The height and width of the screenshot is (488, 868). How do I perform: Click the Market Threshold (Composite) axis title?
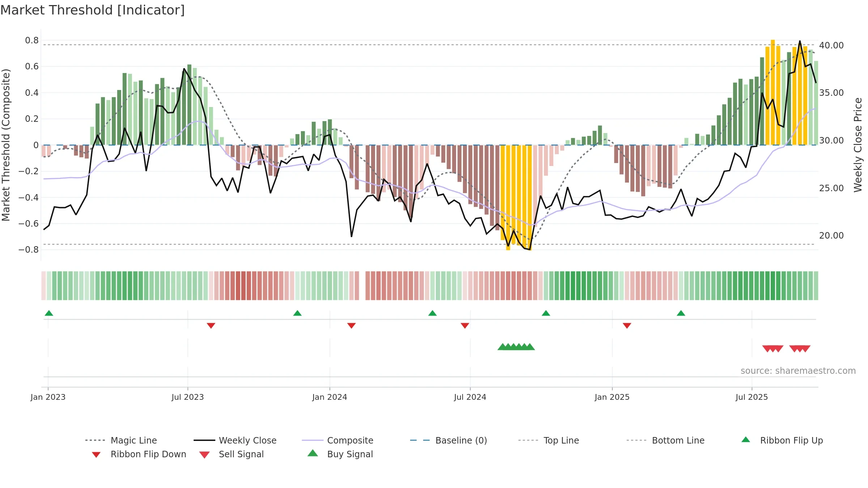pos(6,145)
